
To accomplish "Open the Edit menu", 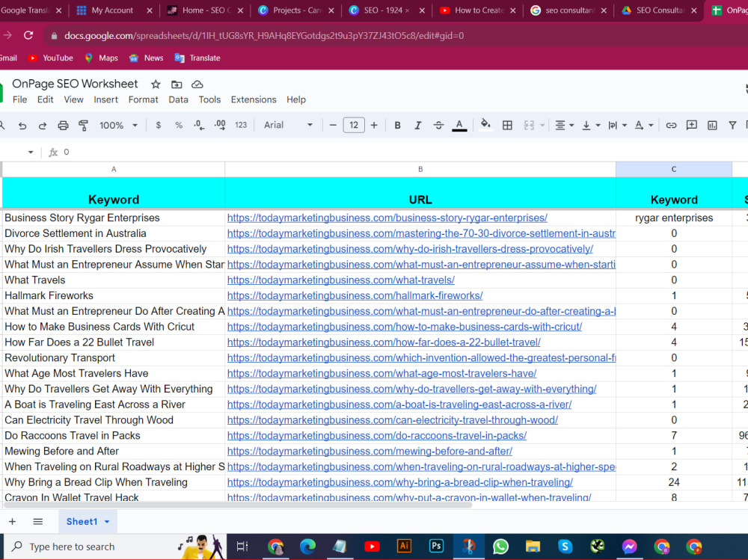I will (x=46, y=99).
